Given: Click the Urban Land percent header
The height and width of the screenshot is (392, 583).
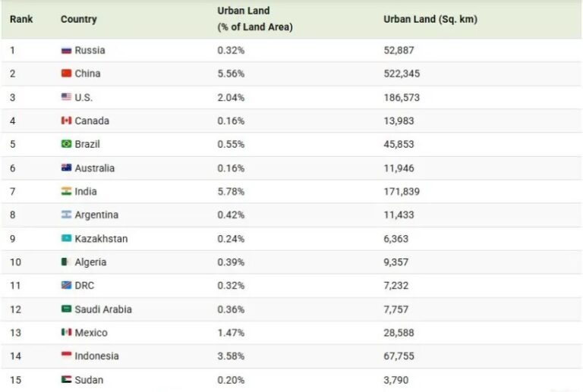Looking at the screenshot, I should (255, 19).
